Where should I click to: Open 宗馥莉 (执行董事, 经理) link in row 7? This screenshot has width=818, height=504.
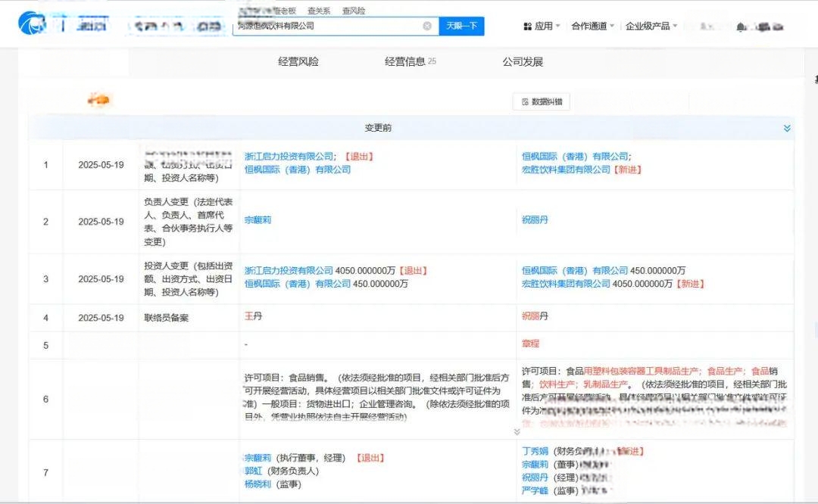[258, 458]
